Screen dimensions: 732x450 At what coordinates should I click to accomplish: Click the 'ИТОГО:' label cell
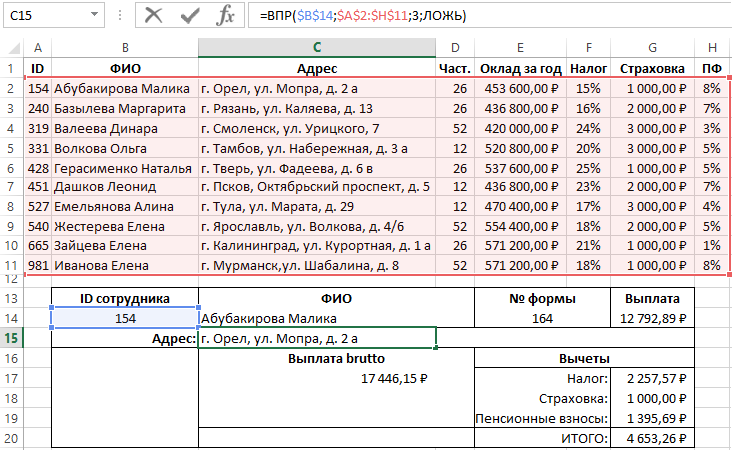click(542, 438)
